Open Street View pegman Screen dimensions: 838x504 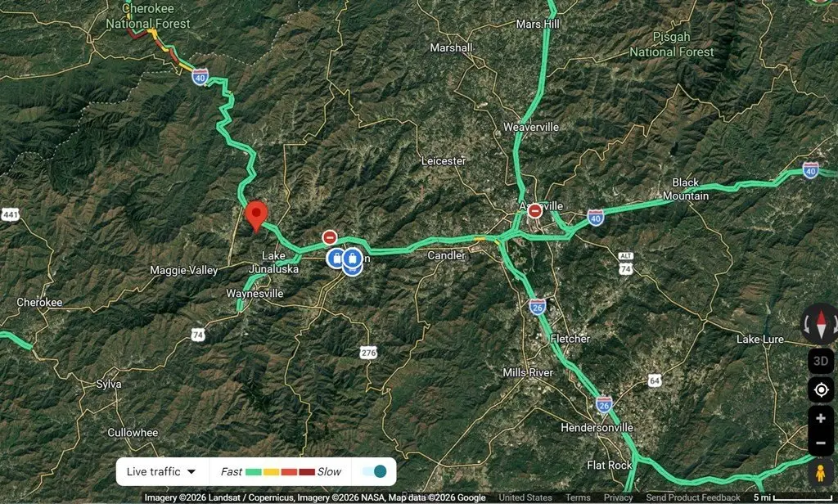click(821, 474)
